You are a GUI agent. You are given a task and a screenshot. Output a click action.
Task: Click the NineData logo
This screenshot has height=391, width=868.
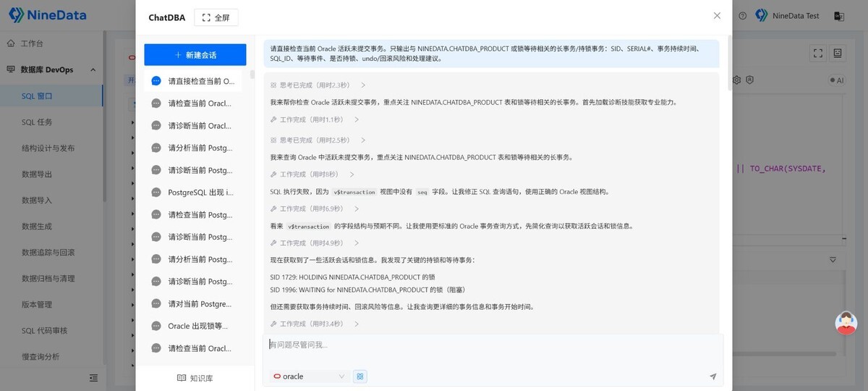pyautogui.click(x=47, y=14)
